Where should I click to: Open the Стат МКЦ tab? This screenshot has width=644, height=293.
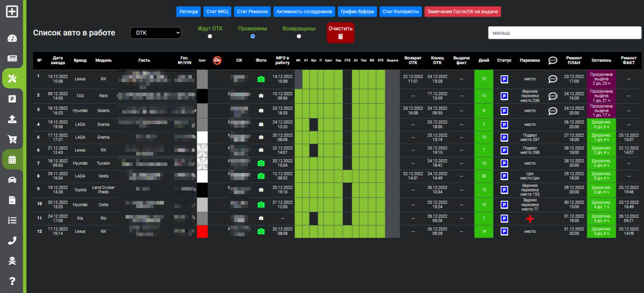[x=217, y=12]
